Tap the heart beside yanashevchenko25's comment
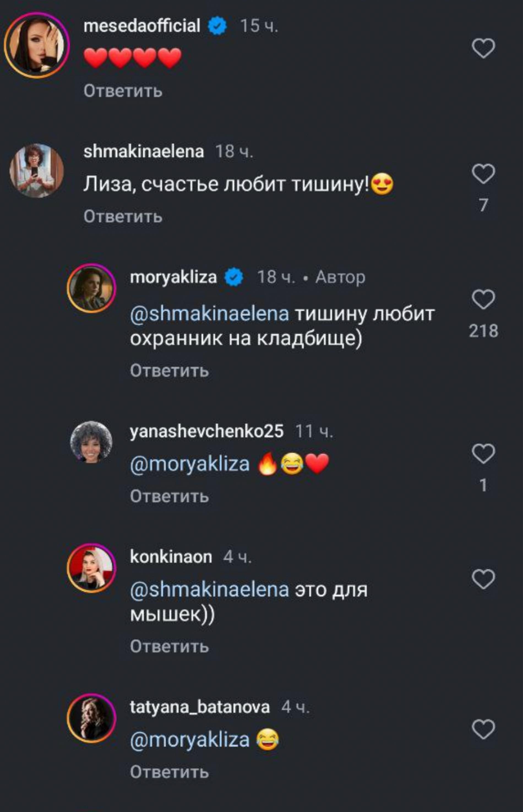Image resolution: width=523 pixels, height=812 pixels. point(484,454)
